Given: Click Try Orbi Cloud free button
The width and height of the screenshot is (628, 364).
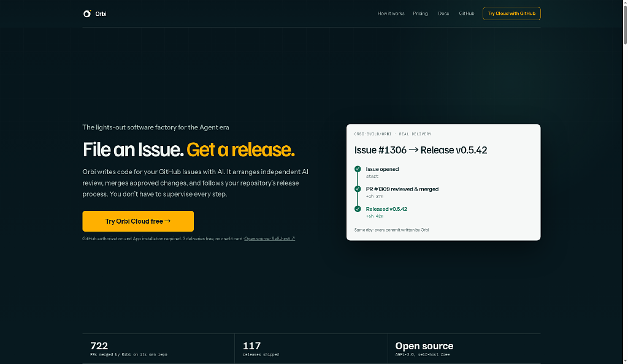Looking at the screenshot, I should point(138,221).
